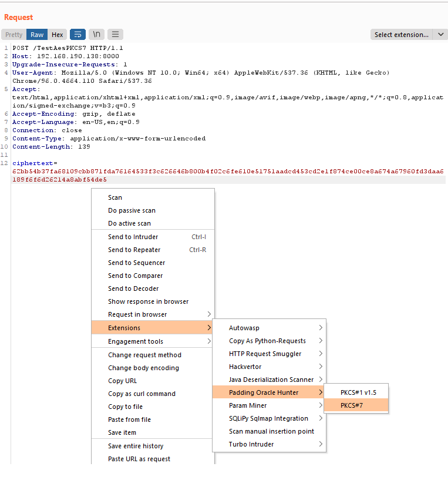Expand Copy As Python-Requests submenu
Viewport: 448px width, 480px height.
click(x=269, y=340)
